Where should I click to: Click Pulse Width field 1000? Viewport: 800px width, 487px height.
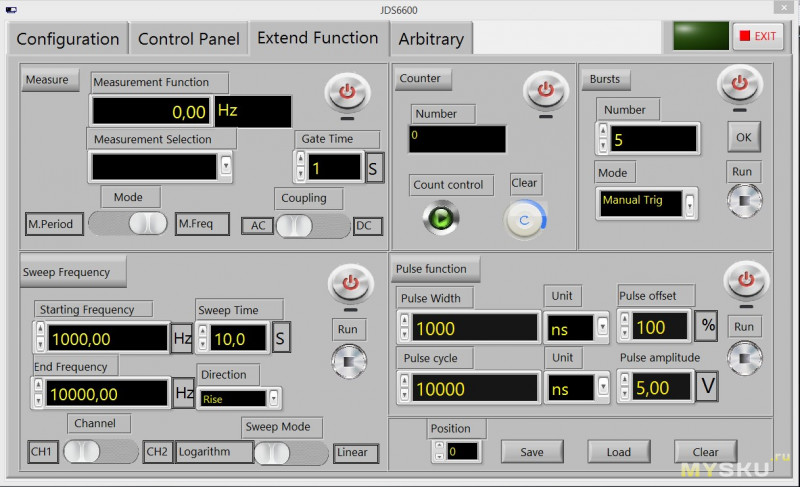pyautogui.click(x=474, y=327)
